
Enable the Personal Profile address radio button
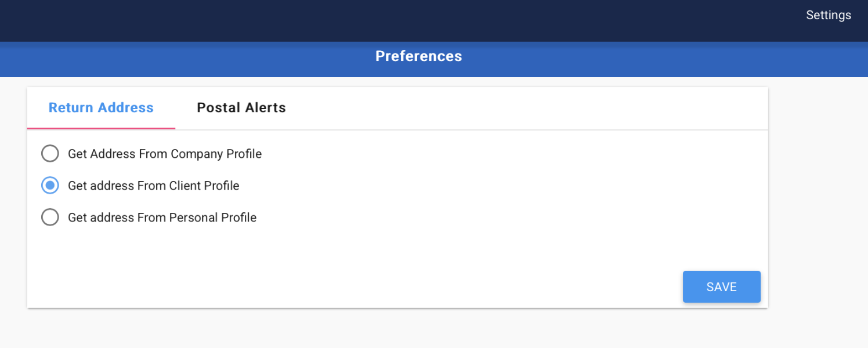pos(50,217)
